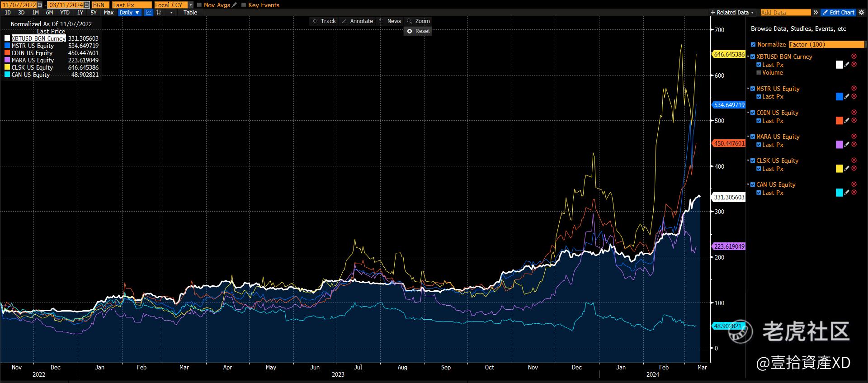Viewport: 868px width, 383px height.
Task: Delete the CAN US Equity series
Action: pos(854,184)
